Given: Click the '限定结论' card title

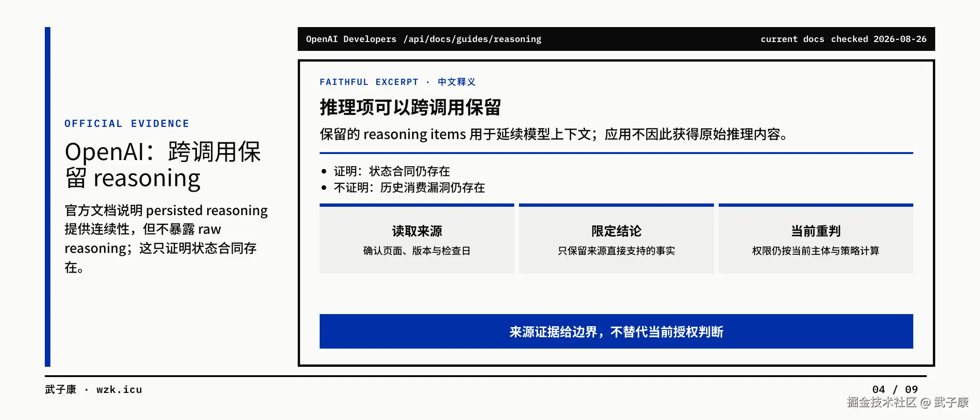Looking at the screenshot, I should pos(616,231).
